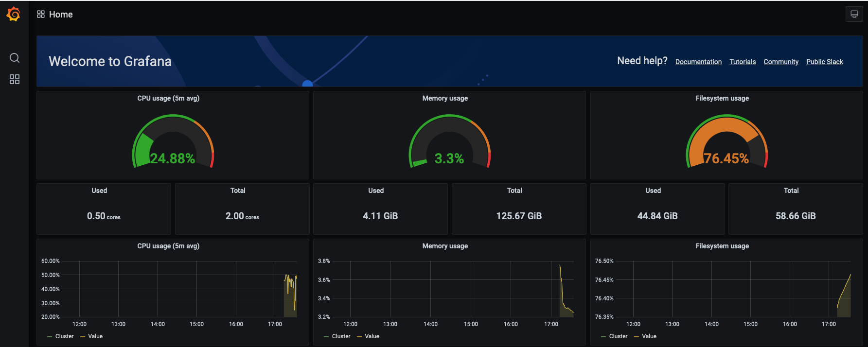Click the 76.45% filesystem gauge

pos(726,141)
